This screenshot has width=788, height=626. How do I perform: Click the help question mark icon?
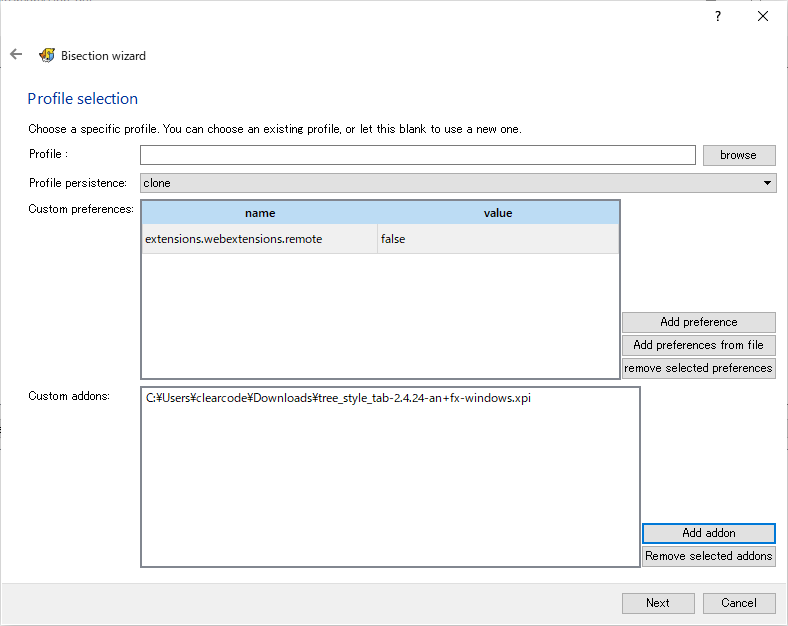click(718, 16)
